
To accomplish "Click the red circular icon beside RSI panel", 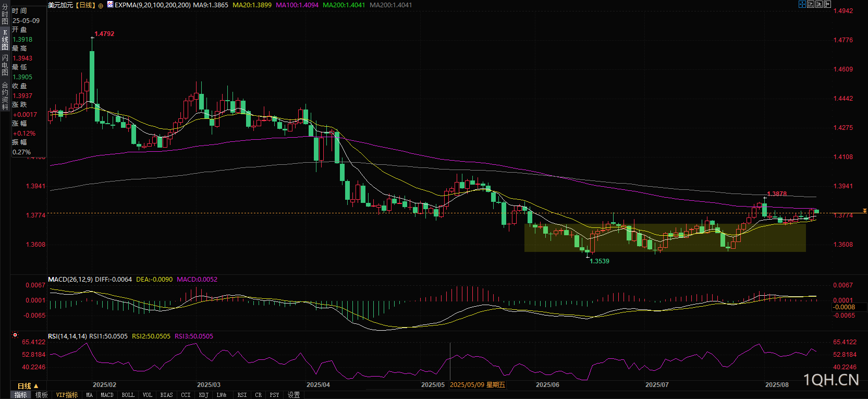I will 15,335.
